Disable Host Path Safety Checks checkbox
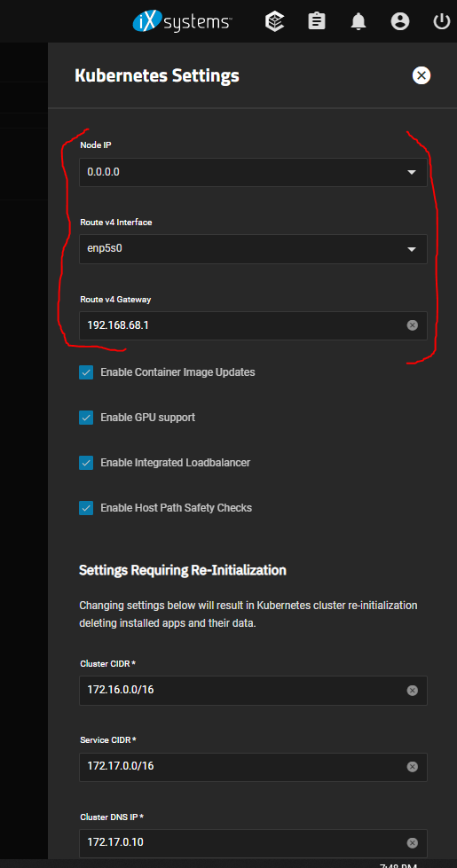Screen dimensions: 457x868 (x=86, y=508)
